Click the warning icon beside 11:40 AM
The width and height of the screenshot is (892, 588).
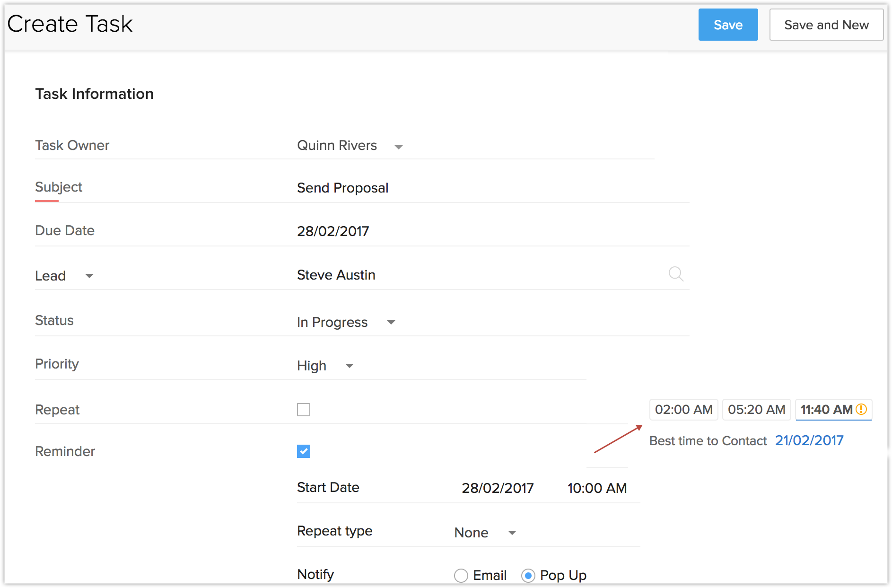862,409
